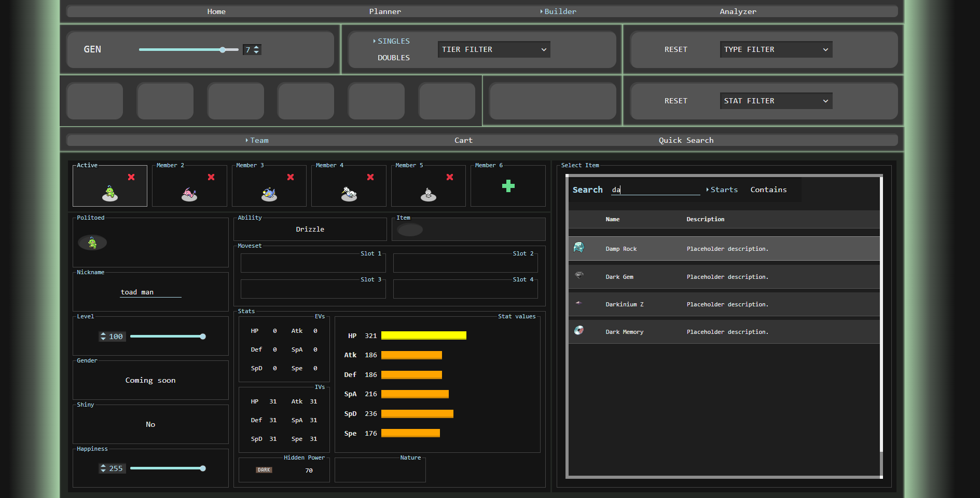
Task: Remove Member 5 with the red X
Action: [x=450, y=177]
